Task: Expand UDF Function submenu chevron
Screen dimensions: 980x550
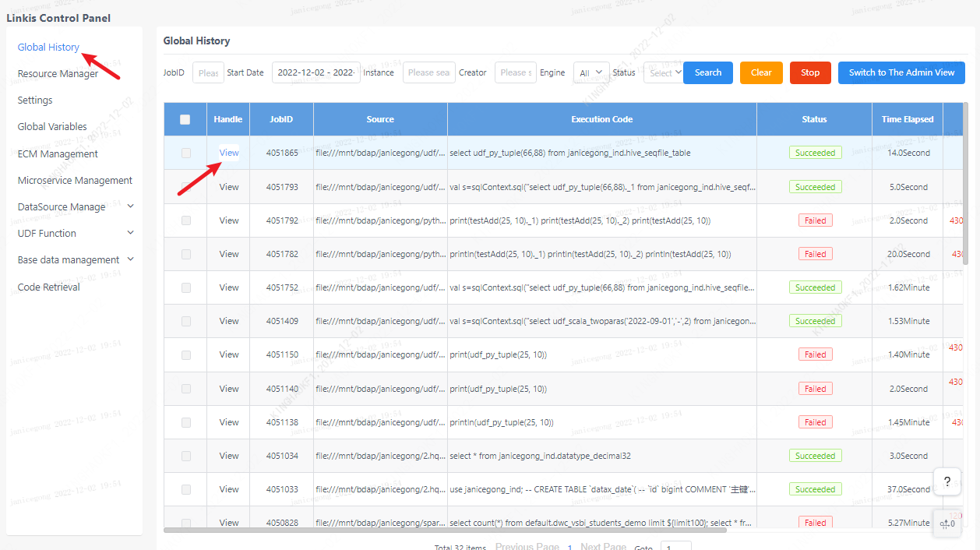Action: tap(130, 233)
